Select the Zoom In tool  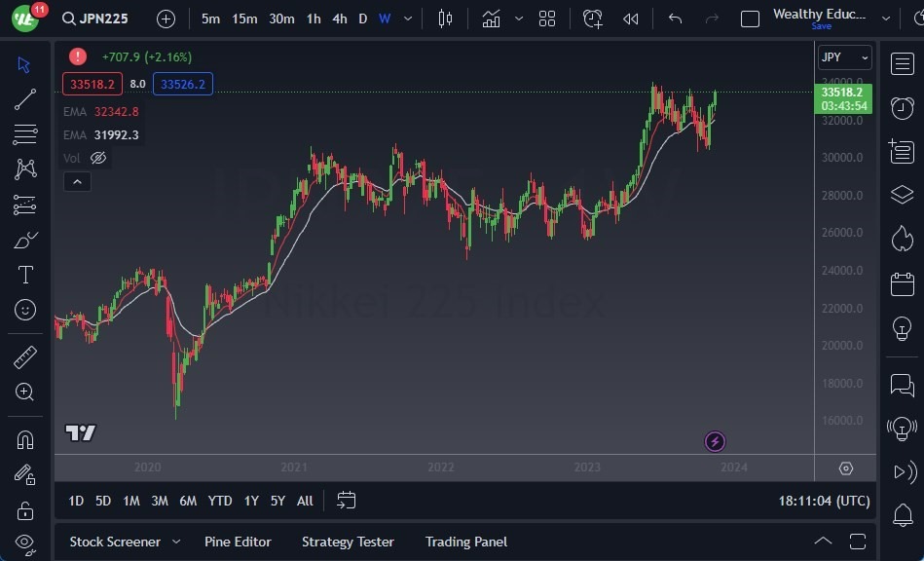pos(25,393)
